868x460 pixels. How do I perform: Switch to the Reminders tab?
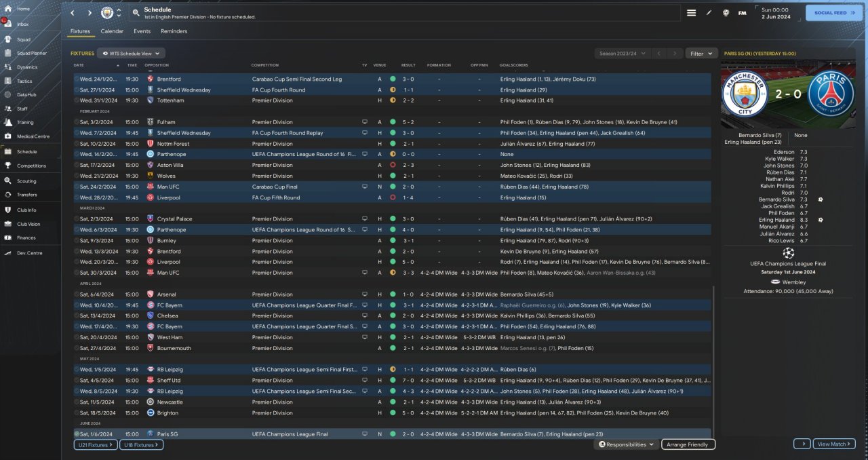click(174, 31)
